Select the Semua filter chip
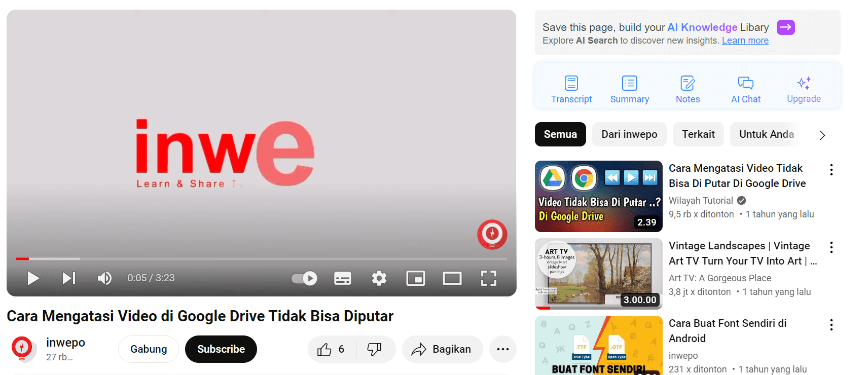The height and width of the screenshot is (375, 868). tap(560, 134)
